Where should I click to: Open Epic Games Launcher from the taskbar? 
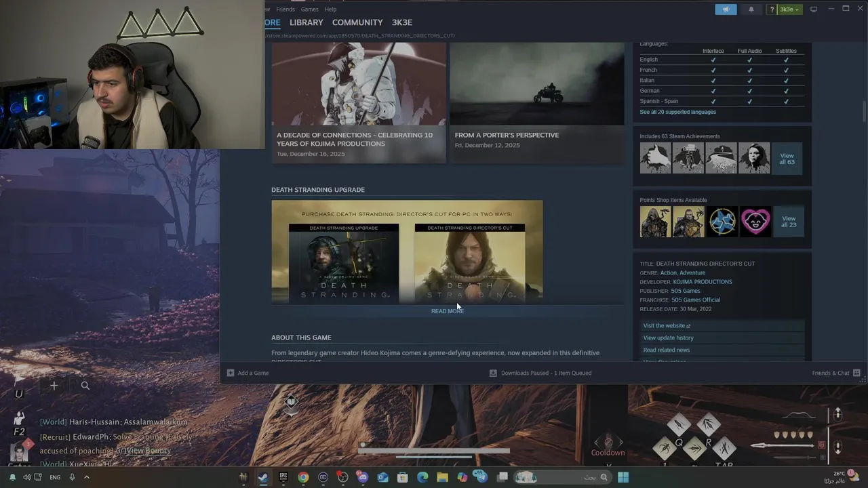[x=283, y=477]
